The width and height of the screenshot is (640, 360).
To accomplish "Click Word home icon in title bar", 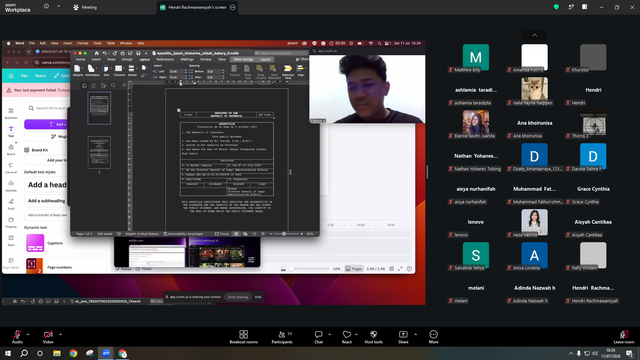I will pos(96,53).
